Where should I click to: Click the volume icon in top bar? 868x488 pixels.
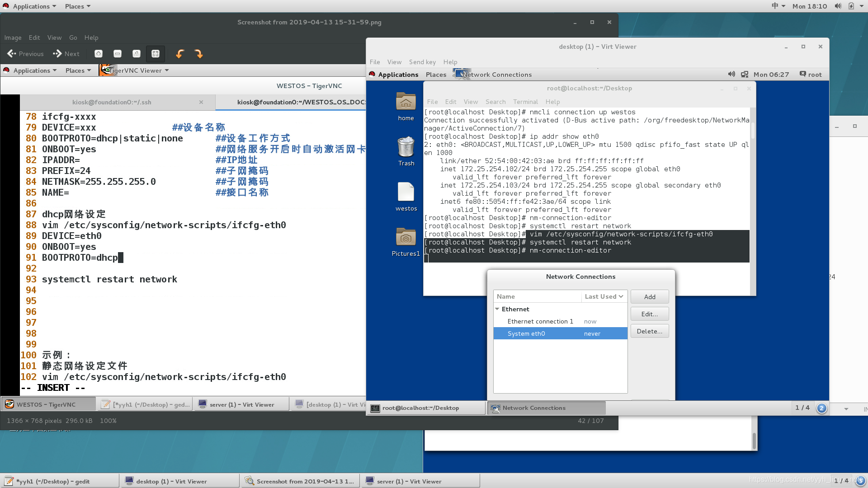click(x=838, y=6)
